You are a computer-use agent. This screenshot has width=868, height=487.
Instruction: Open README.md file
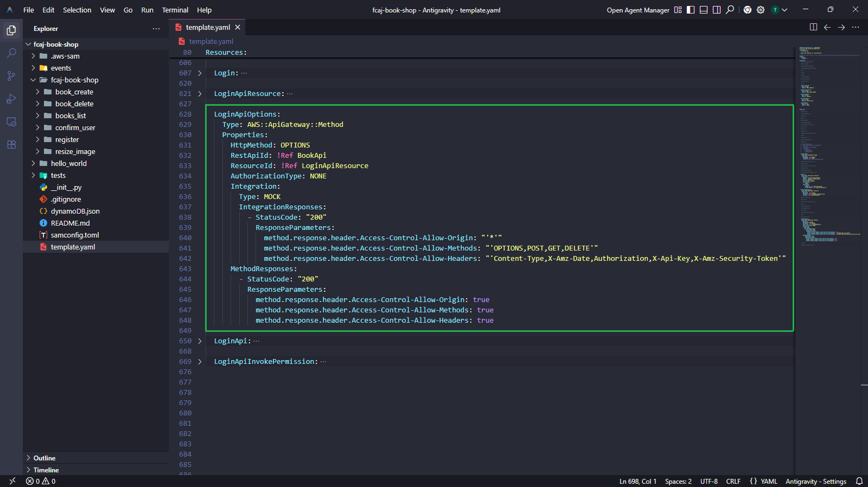tap(95, 223)
